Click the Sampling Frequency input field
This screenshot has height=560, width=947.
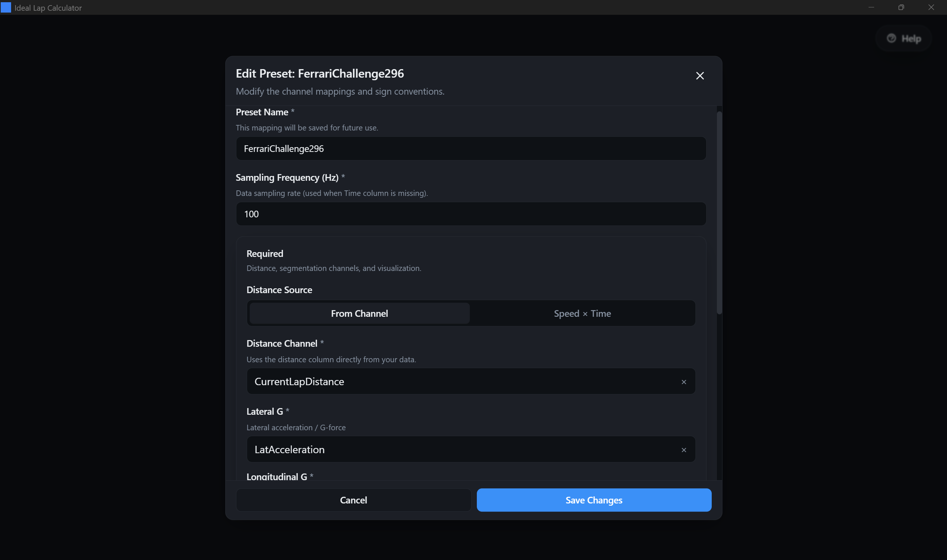(x=471, y=214)
